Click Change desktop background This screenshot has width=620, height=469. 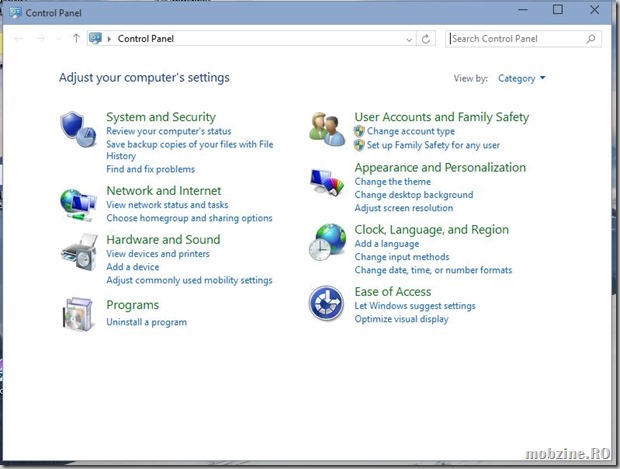pyautogui.click(x=414, y=195)
